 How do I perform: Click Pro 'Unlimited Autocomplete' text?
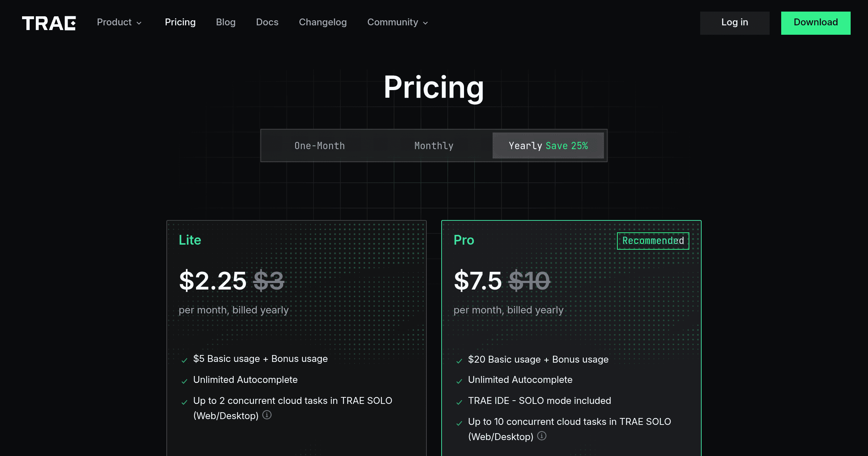point(520,380)
